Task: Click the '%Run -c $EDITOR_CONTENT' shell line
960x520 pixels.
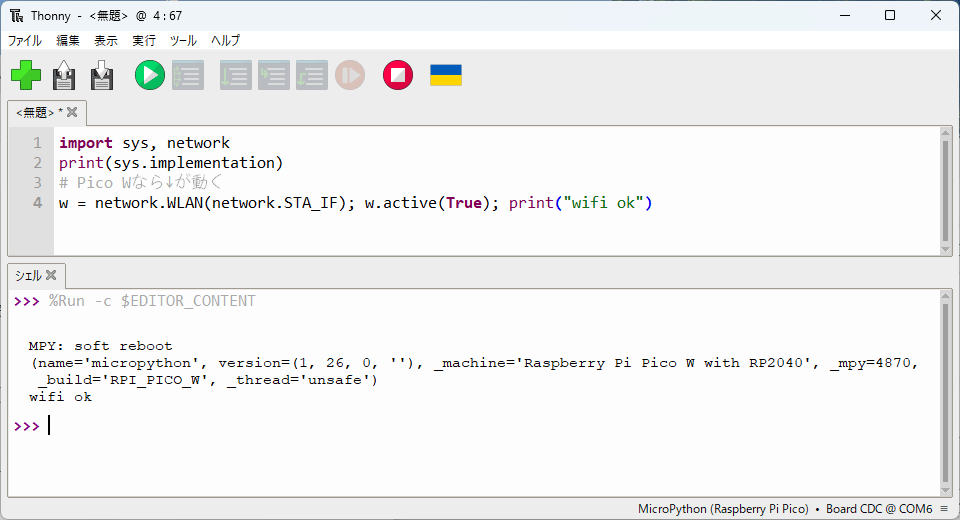Action: [x=152, y=301]
